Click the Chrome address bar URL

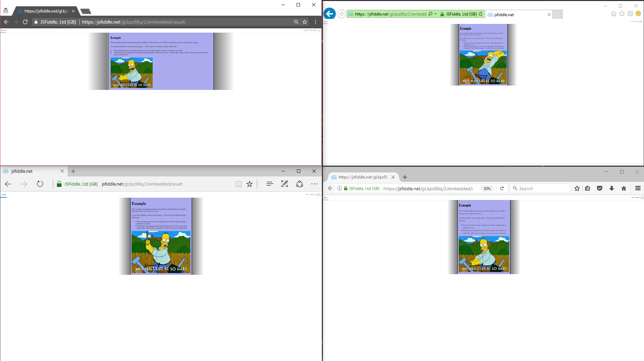134,22
